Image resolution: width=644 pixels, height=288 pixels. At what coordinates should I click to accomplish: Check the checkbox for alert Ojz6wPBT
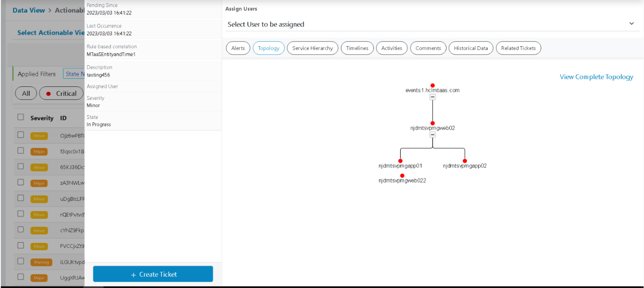[20, 135]
